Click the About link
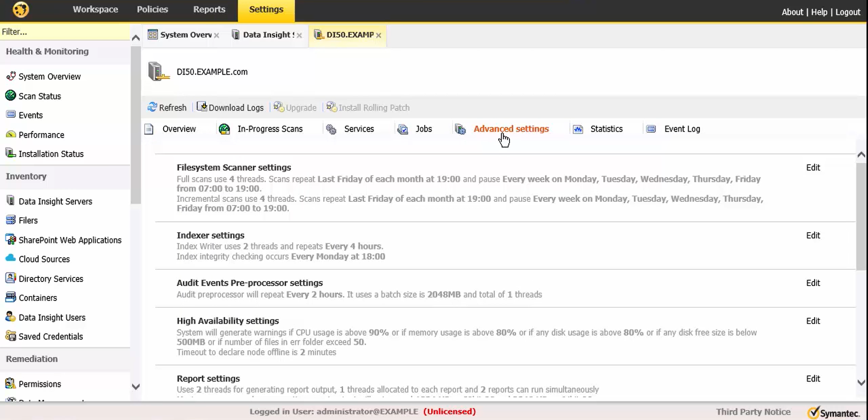The height and width of the screenshot is (420, 868). click(792, 12)
